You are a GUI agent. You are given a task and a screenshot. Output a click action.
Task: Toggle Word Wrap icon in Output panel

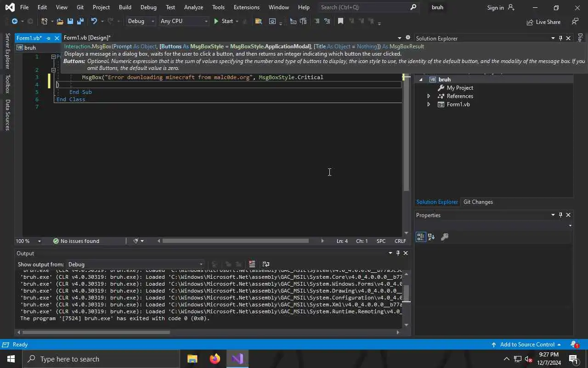pyautogui.click(x=266, y=264)
